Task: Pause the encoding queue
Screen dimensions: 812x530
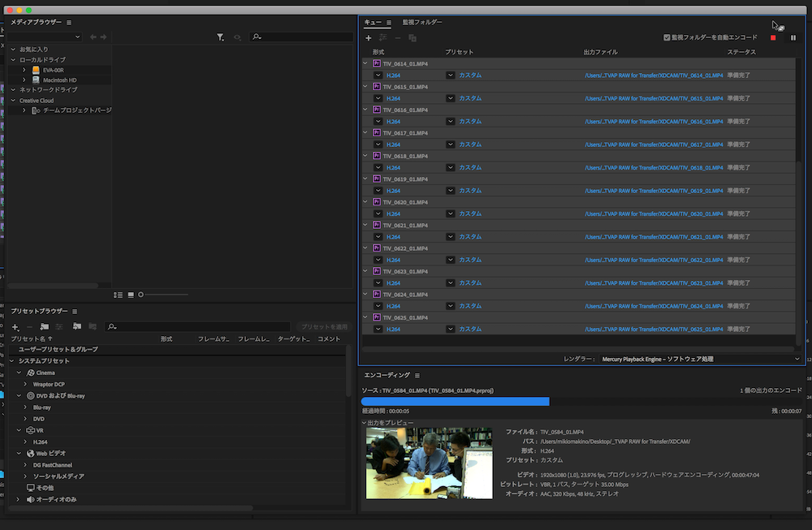Action: tap(793, 37)
